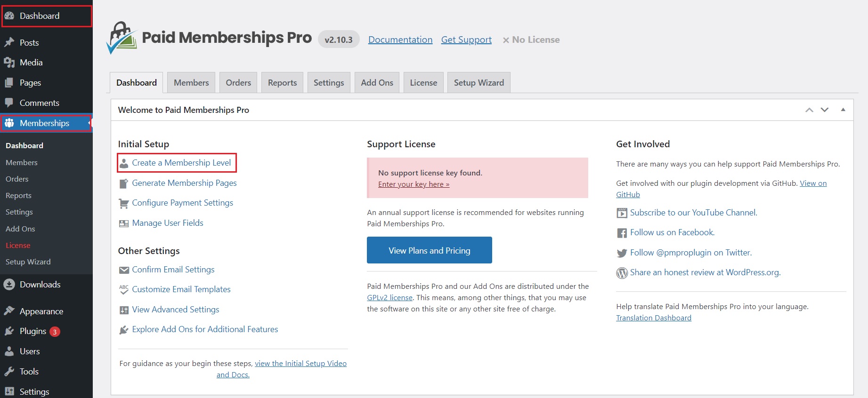Screen dimensions: 868x398
Task: Open Members in Memberships submenu
Action: (x=22, y=162)
